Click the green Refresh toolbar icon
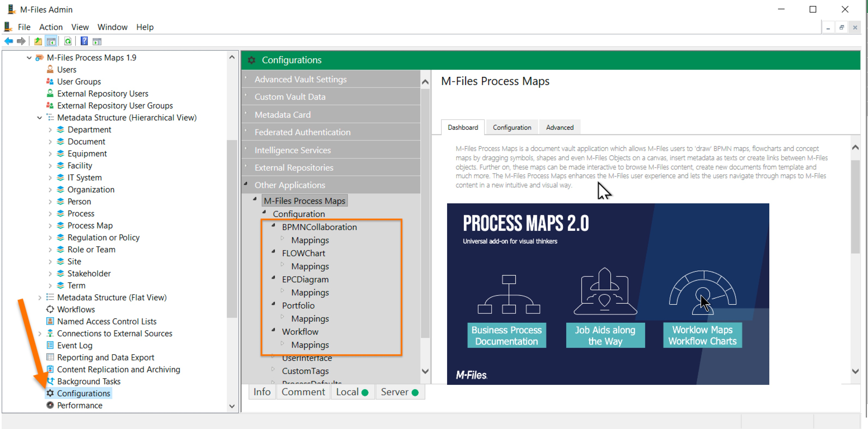Screen dimensions: 868x429 [68, 41]
